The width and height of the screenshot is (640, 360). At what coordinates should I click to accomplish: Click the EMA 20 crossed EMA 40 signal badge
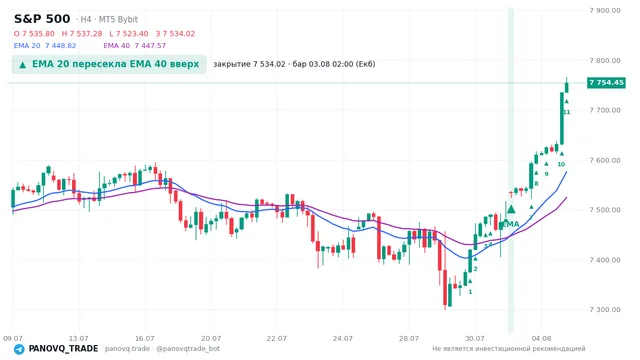pyautogui.click(x=109, y=64)
